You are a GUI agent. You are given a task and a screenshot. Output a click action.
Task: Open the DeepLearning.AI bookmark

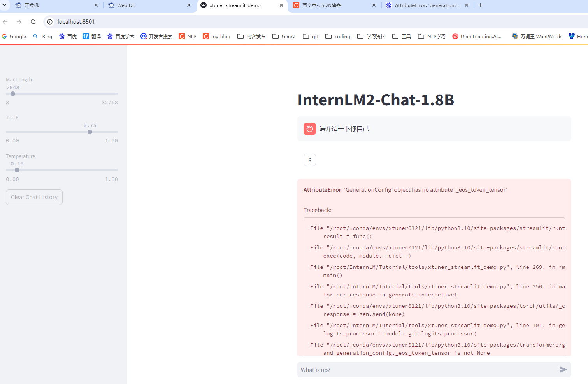(477, 36)
